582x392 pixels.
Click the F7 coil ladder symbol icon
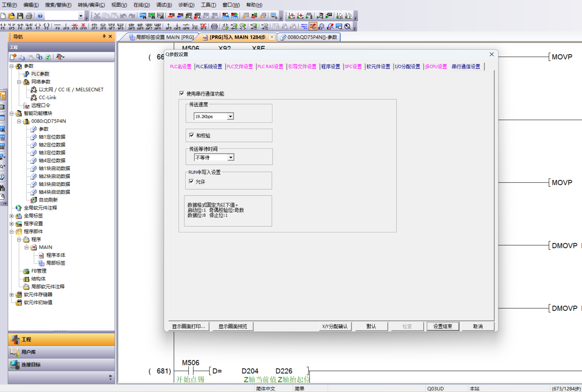(x=38, y=27)
